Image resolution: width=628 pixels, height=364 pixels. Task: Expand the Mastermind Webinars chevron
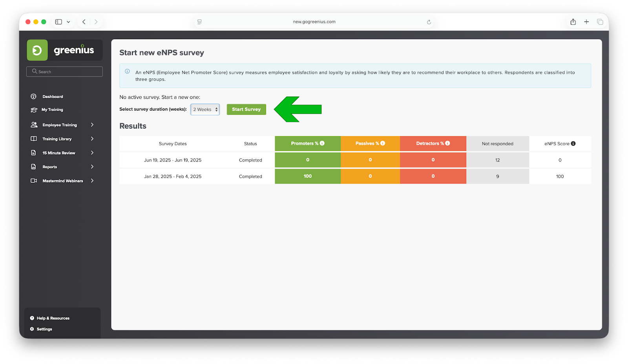(92, 181)
